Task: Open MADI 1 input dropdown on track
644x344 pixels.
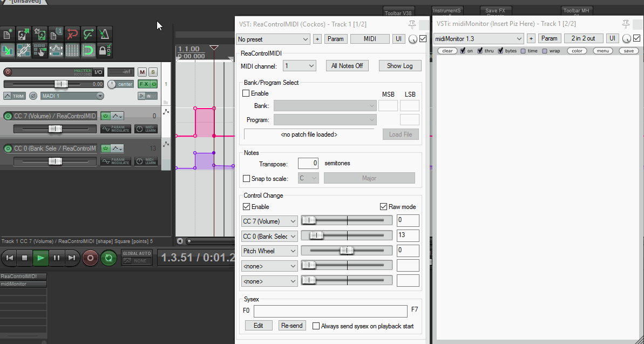Action: 72,96
